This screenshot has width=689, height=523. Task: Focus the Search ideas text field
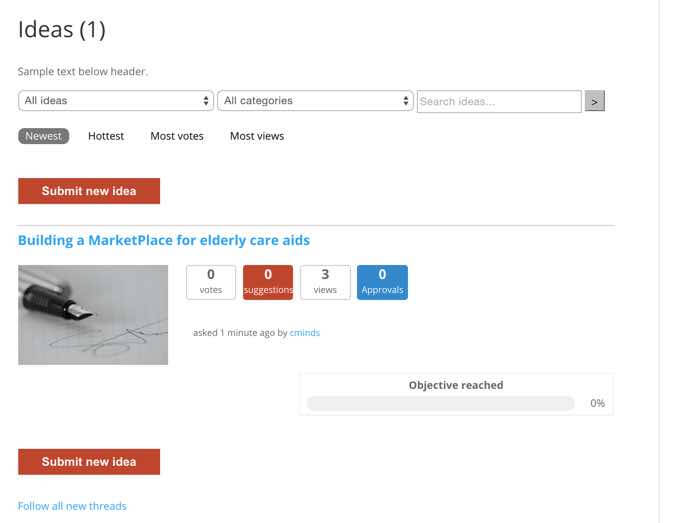point(498,101)
